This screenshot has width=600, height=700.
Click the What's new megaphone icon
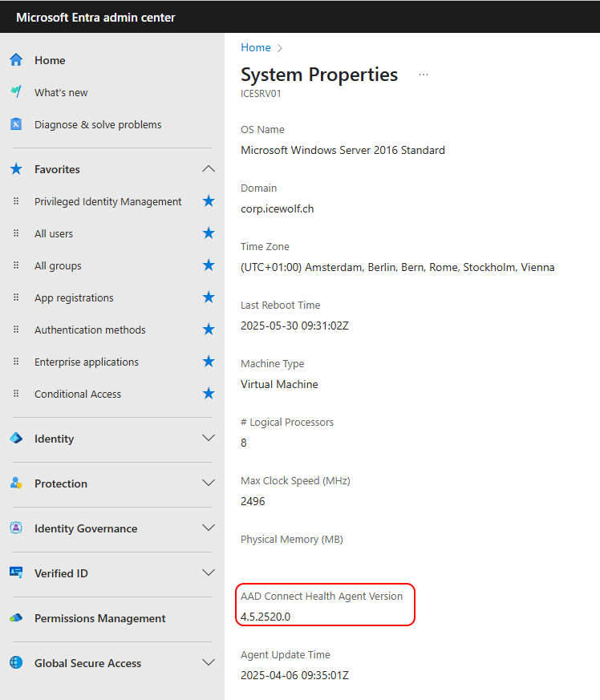pyautogui.click(x=16, y=92)
